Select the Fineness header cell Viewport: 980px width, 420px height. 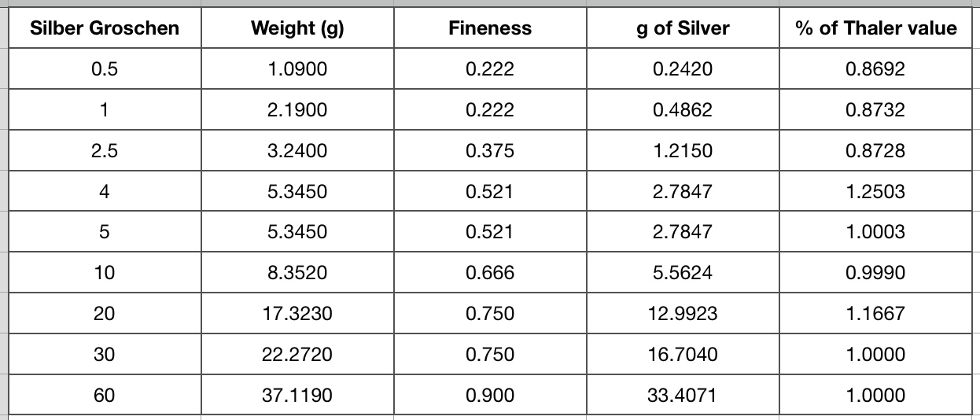(490, 29)
